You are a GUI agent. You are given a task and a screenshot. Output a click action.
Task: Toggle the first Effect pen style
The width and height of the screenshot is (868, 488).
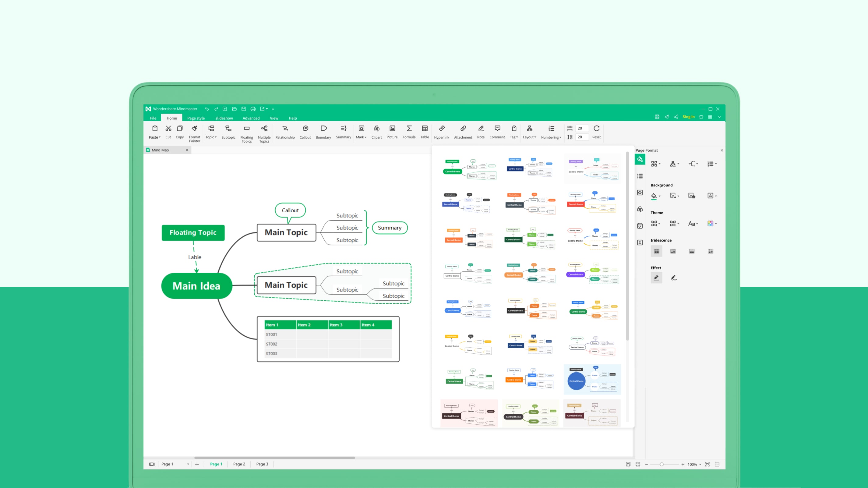click(656, 278)
